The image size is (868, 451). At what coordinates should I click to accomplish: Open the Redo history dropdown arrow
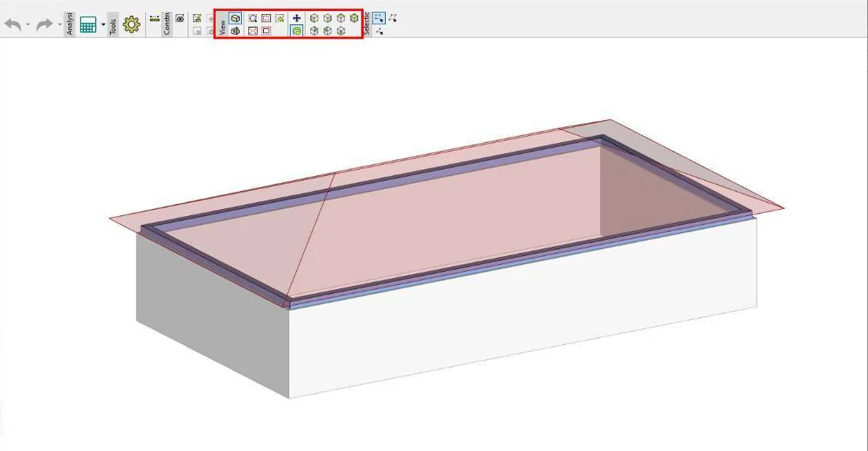pyautogui.click(x=60, y=25)
